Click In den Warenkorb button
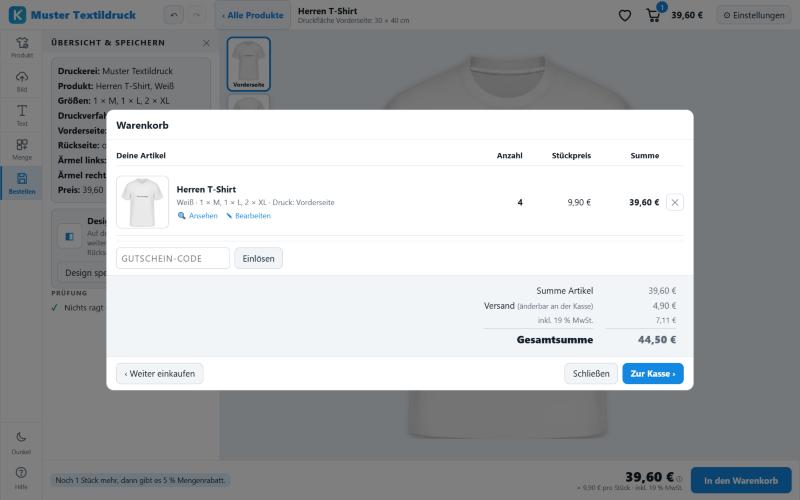Screen dimensions: 800x500 pos(741,481)
